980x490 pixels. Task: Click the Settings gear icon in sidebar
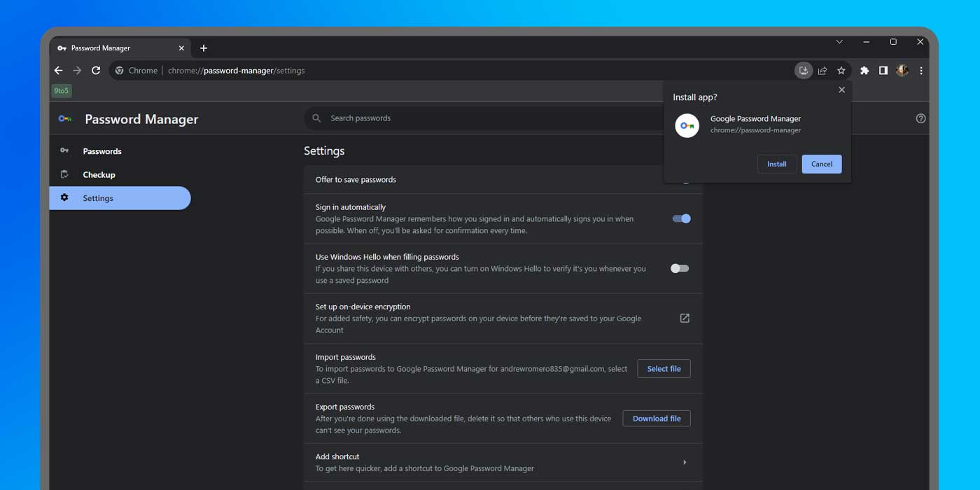click(64, 198)
